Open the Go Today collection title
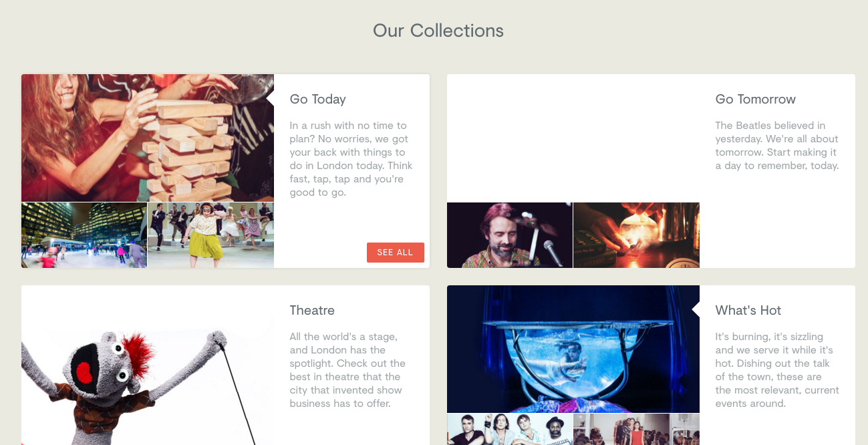 pyautogui.click(x=318, y=100)
